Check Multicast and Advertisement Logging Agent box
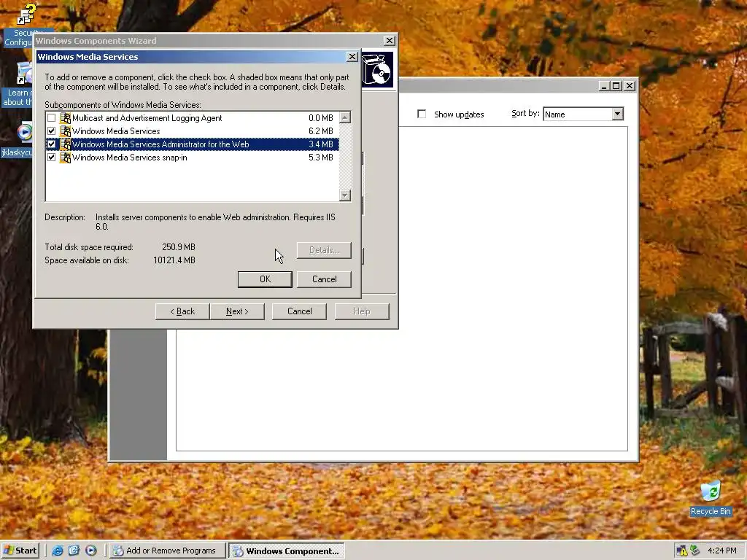This screenshot has height=560, width=747. coord(52,118)
